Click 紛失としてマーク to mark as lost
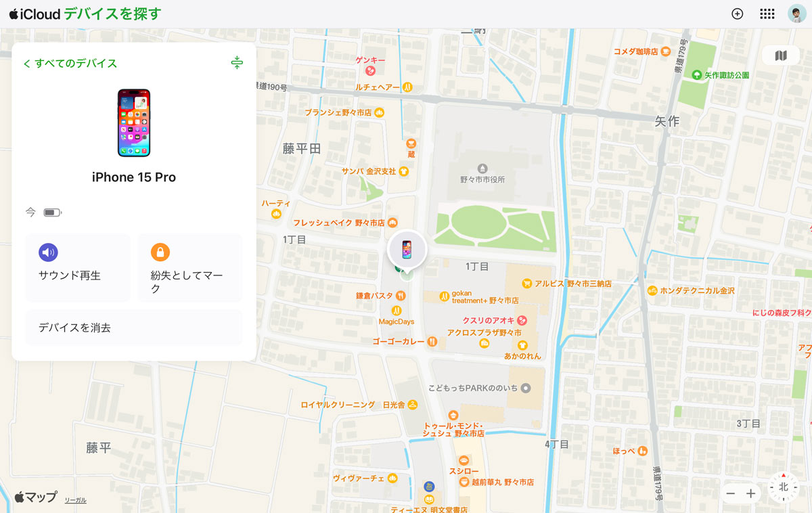Screen dimensions: 812x513 (x=190, y=267)
